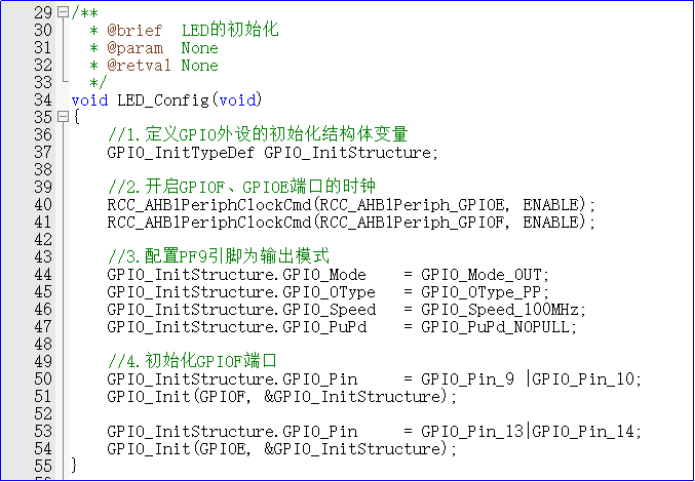Viewport: 695px width, 482px height.
Task: Place cursor on GPIO_Mode_OUT value
Action: coord(484,275)
